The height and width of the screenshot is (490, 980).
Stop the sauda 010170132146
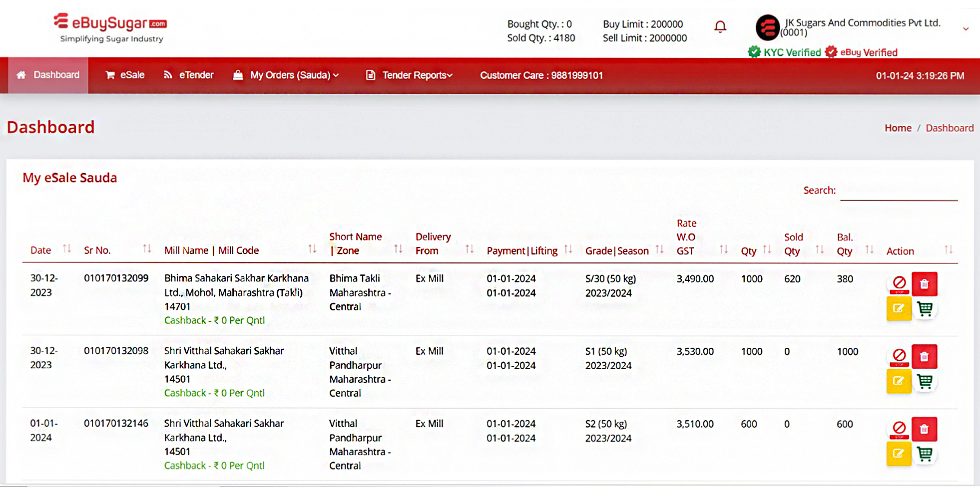click(899, 429)
